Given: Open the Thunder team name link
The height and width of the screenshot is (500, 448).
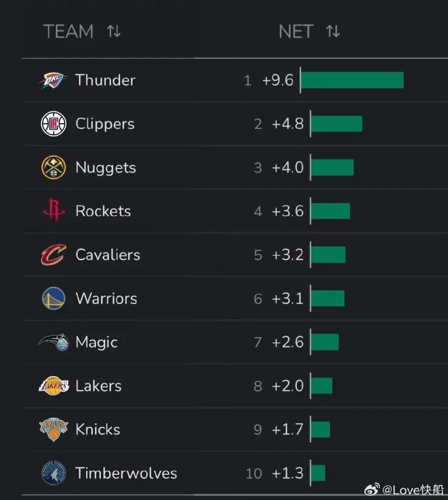Looking at the screenshot, I should [x=105, y=81].
